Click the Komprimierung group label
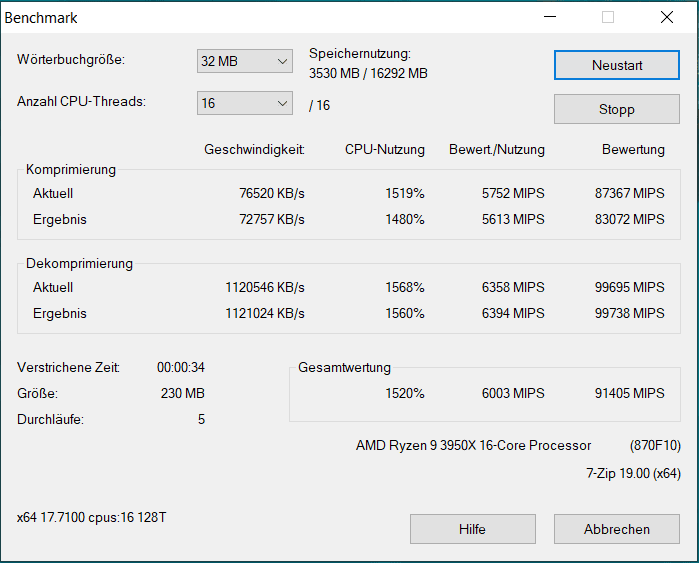 point(71,169)
